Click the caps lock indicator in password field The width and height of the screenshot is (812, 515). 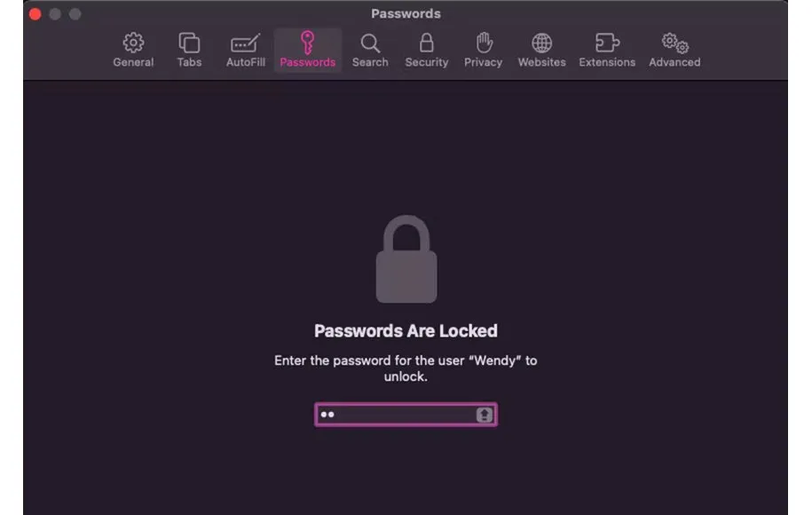(485, 415)
